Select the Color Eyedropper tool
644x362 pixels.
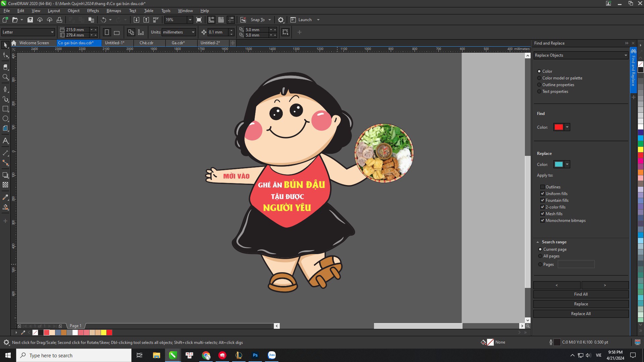click(5, 197)
